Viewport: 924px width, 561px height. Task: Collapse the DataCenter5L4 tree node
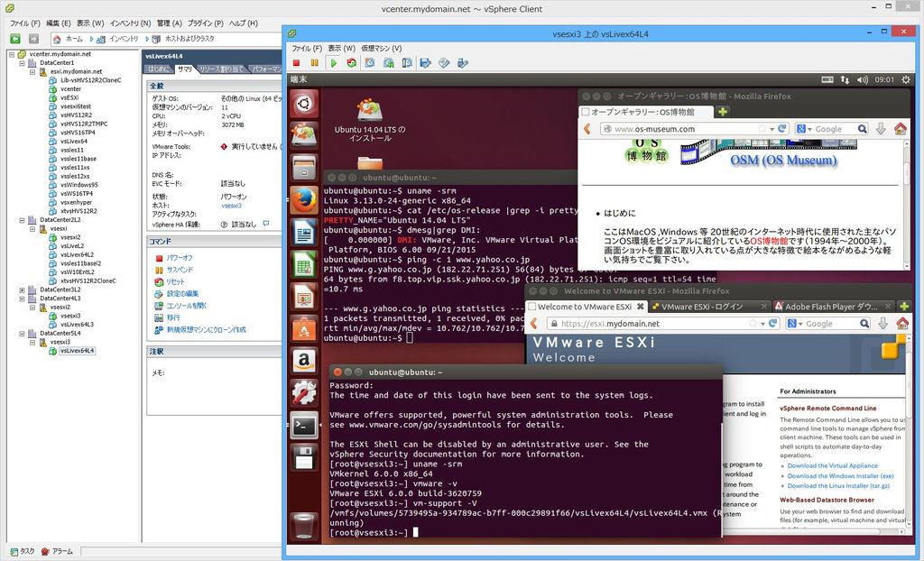point(22,334)
